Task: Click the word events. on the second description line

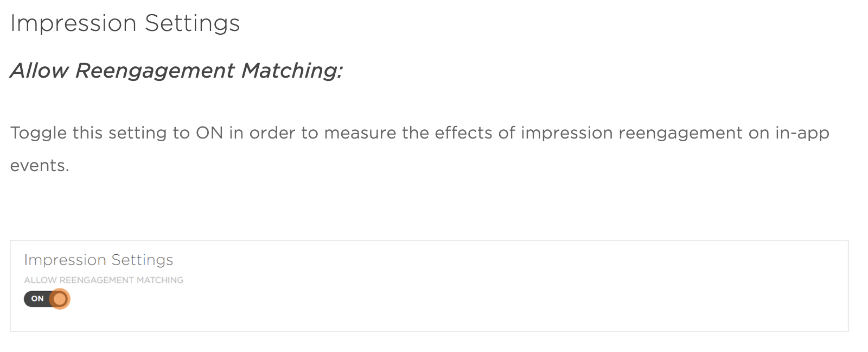Action: (x=40, y=166)
